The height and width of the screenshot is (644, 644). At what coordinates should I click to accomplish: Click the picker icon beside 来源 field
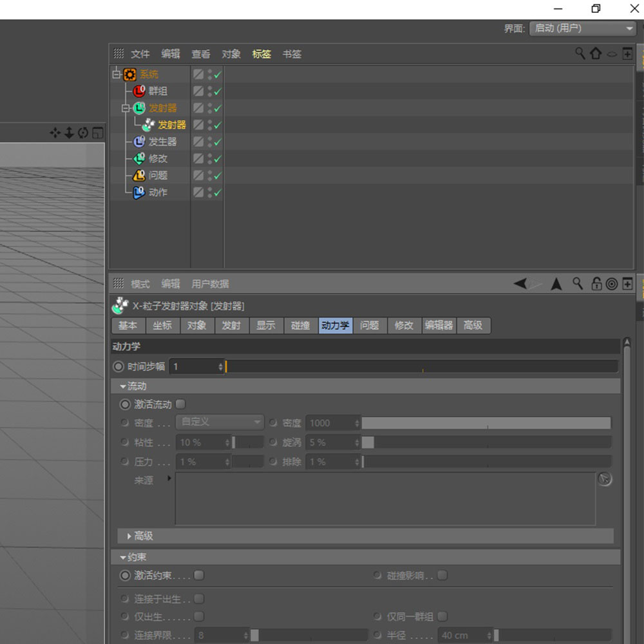coord(605,479)
